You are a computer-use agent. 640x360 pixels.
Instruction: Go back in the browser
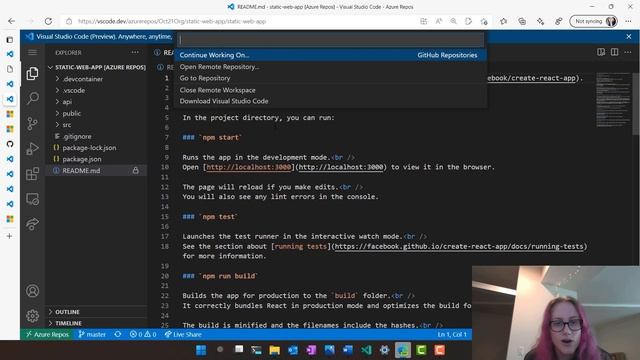11,21
